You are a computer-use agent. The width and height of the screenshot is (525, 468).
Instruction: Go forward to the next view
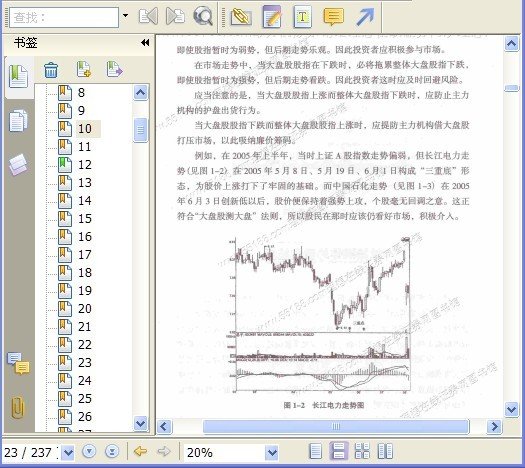(x=164, y=451)
